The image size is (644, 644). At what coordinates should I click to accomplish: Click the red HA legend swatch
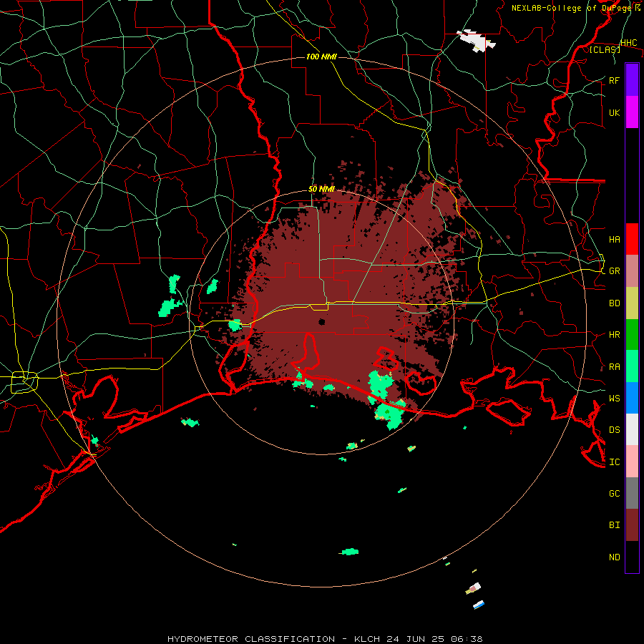(632, 239)
